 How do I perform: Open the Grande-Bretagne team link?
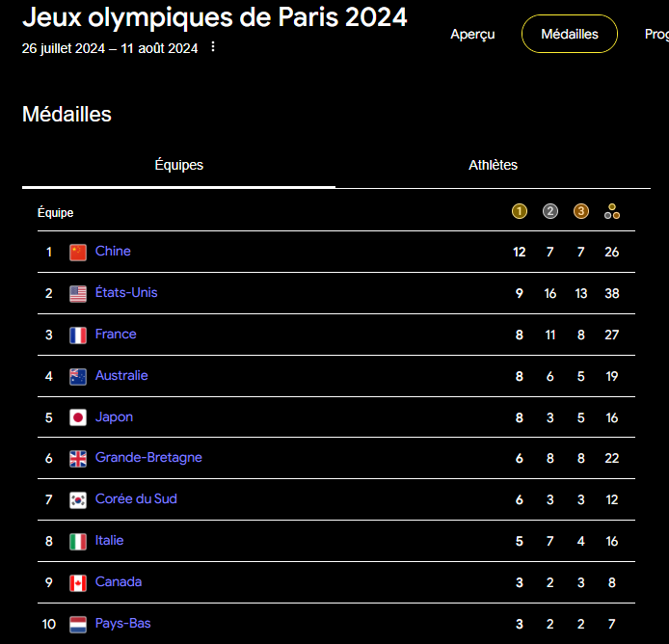pyautogui.click(x=148, y=458)
